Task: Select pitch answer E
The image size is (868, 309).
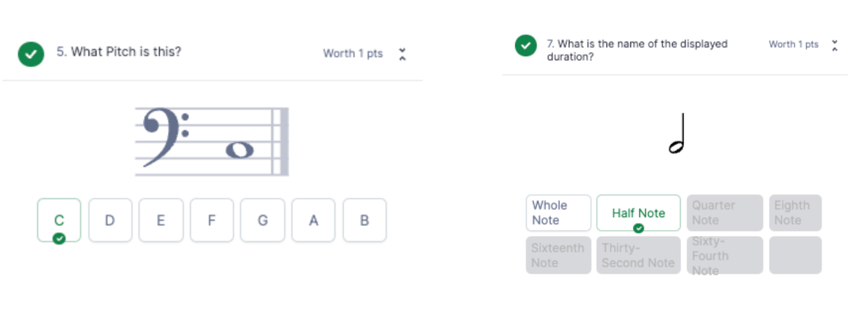Action: click(161, 220)
